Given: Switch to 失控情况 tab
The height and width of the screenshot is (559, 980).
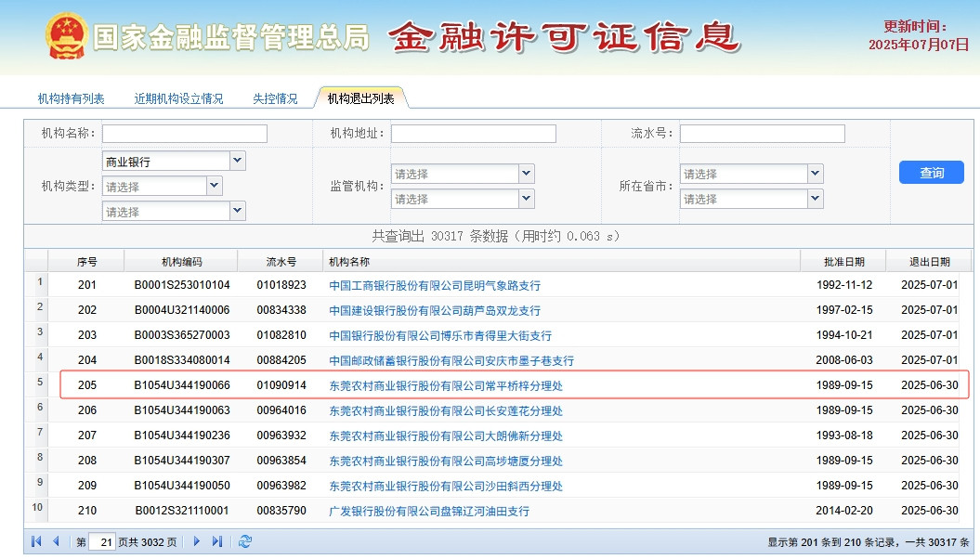Looking at the screenshot, I should point(275,98).
